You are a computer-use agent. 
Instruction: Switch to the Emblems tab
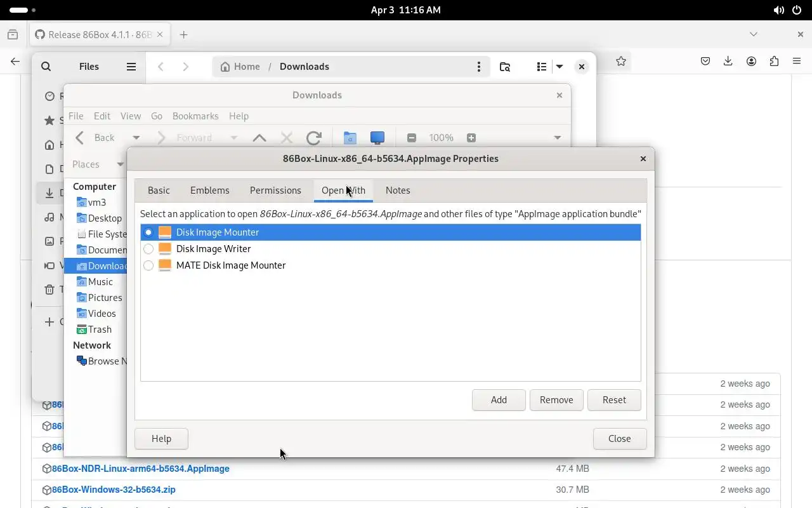(x=210, y=190)
